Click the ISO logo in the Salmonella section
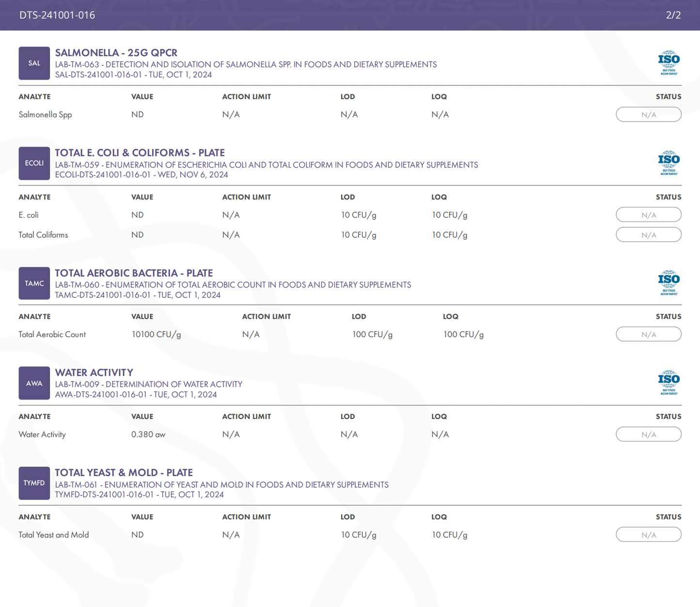Screen dimensions: 700x607 click(669, 62)
